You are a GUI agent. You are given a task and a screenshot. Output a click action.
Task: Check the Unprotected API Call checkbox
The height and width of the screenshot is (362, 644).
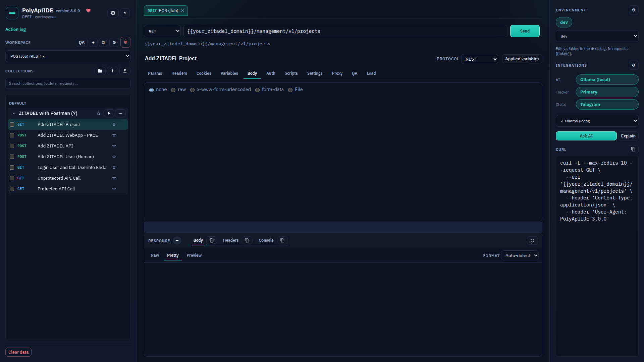pyautogui.click(x=12, y=178)
